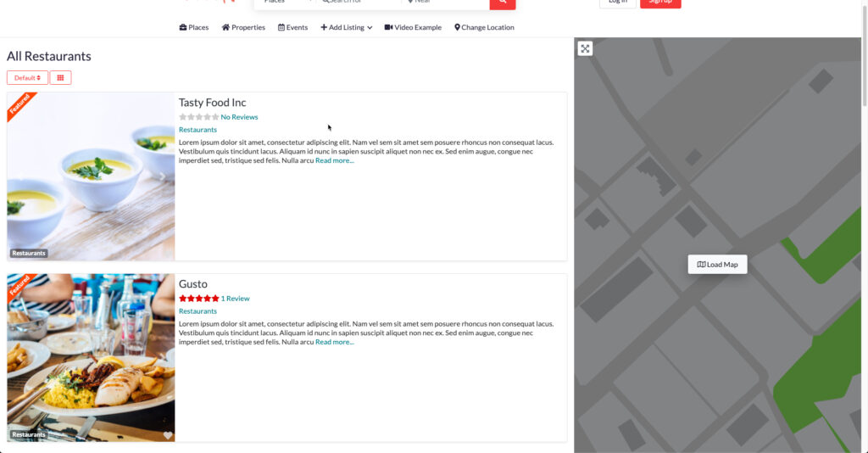This screenshot has height=453, width=868.
Task: Open the Properties menu item
Action: (x=243, y=27)
